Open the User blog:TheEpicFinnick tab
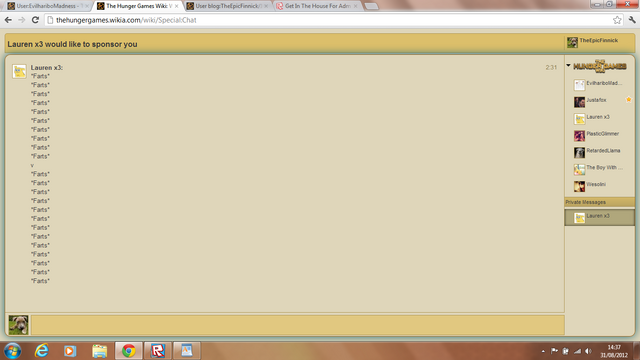The image size is (640, 360). (x=228, y=6)
